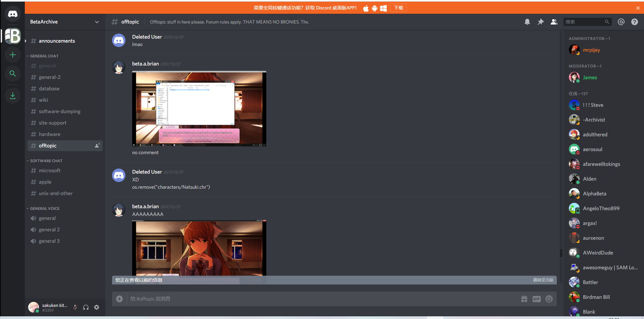The width and height of the screenshot is (644, 319).
Task: Collapse the GENERAL VOICE category
Action: (x=45, y=209)
